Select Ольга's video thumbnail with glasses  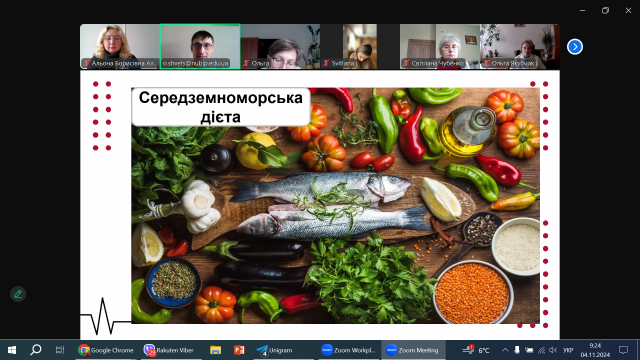point(280,46)
